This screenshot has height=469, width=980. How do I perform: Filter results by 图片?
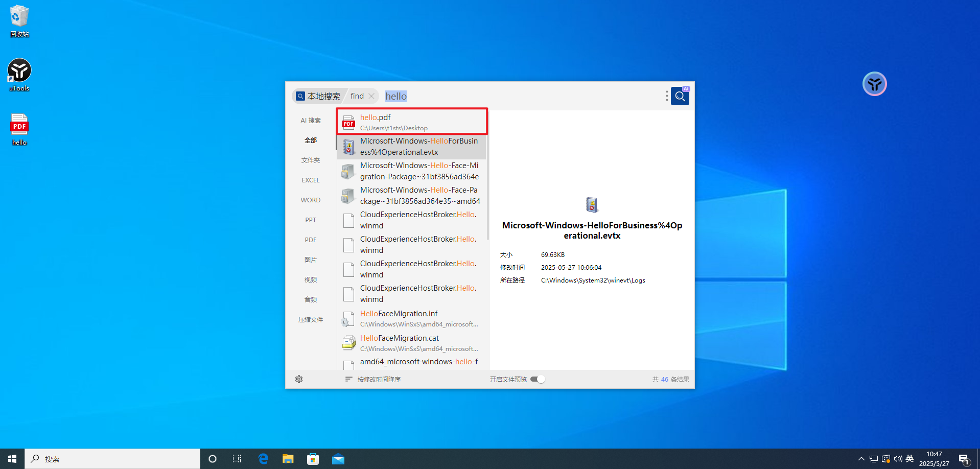(311, 260)
